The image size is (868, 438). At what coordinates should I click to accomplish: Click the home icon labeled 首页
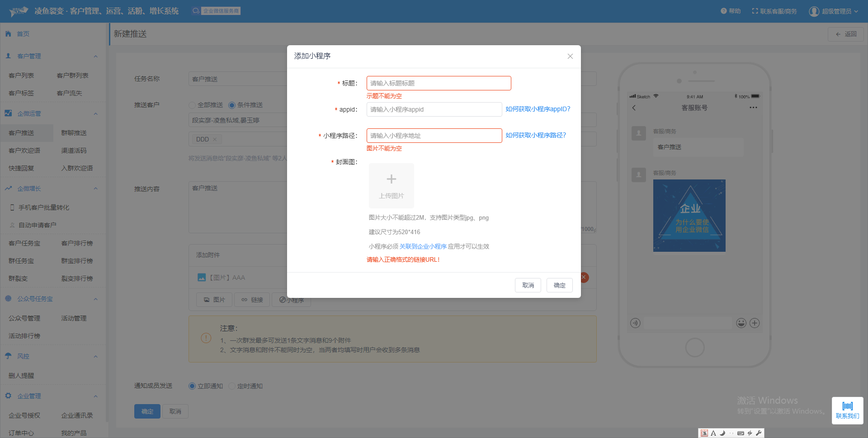pos(8,34)
